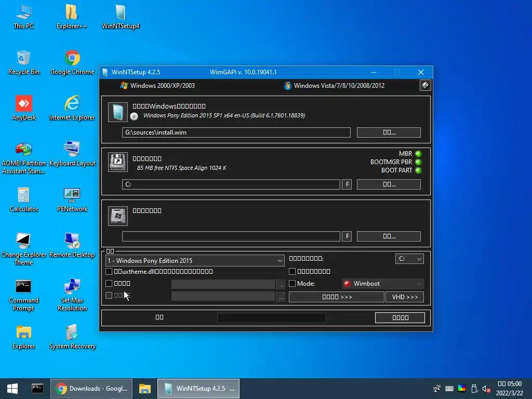Enable the Mode checkbox
Screen dimensions: 532x399
pos(292,283)
